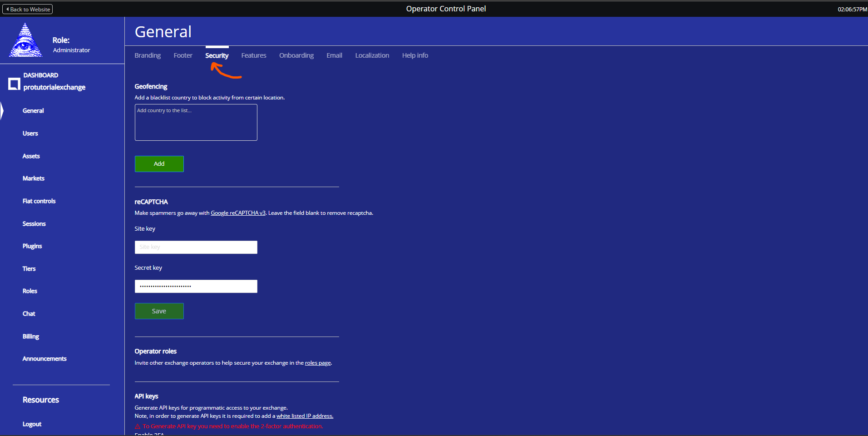
Task: Open Fiat controls sidebar item
Action: pos(39,201)
